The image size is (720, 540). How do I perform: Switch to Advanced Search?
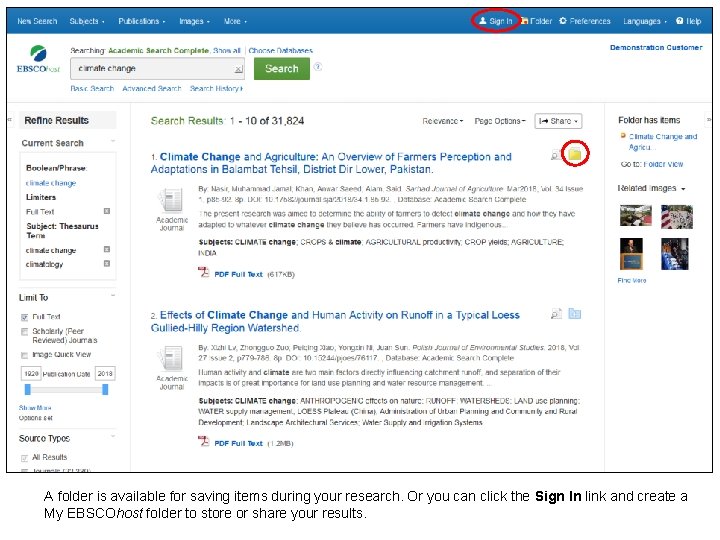[152, 88]
